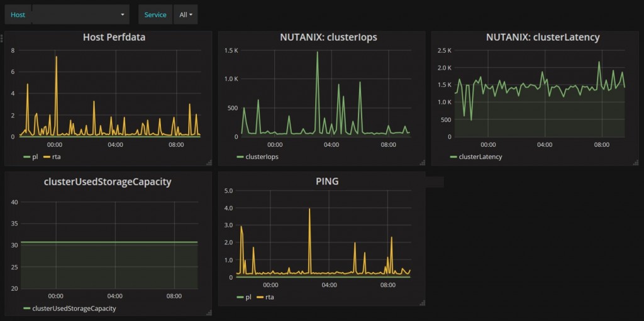Image resolution: width=644 pixels, height=321 pixels.
Task: Click resize handle icon of clusterUsedStorageCapacity panel
Action: click(209, 313)
